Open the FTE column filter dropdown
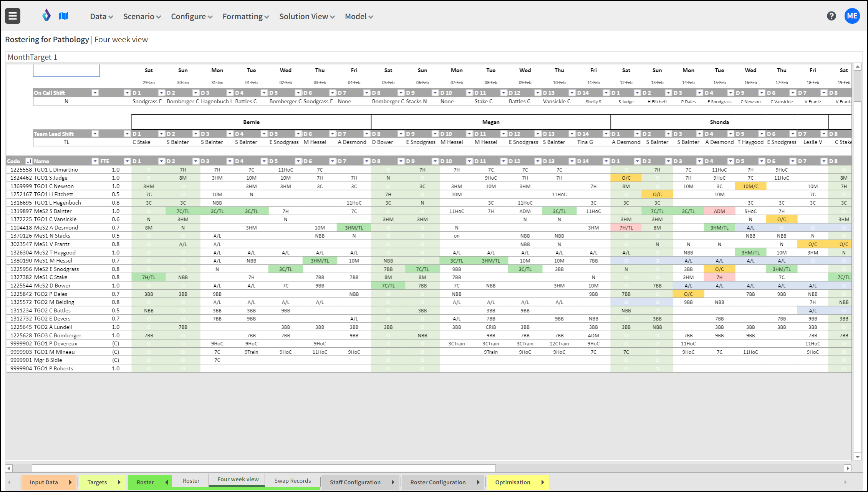 (127, 161)
